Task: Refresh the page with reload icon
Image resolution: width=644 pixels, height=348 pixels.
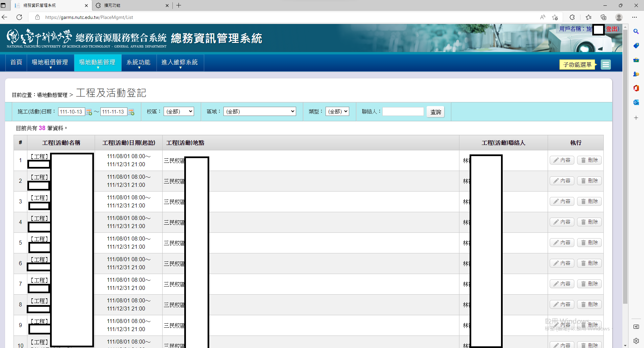Action: [19, 17]
